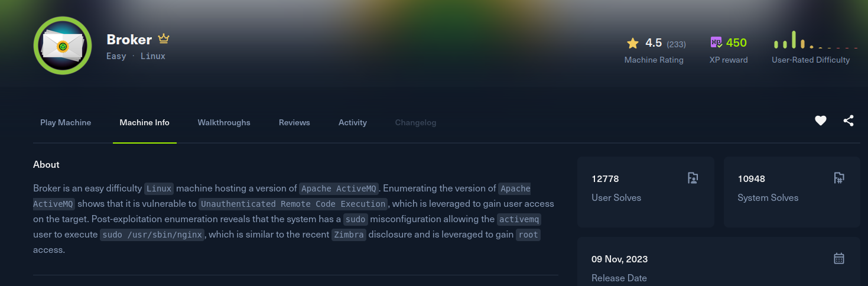Screen dimensions: 868x286
Task: Click the XP reward label
Action: pyautogui.click(x=729, y=60)
